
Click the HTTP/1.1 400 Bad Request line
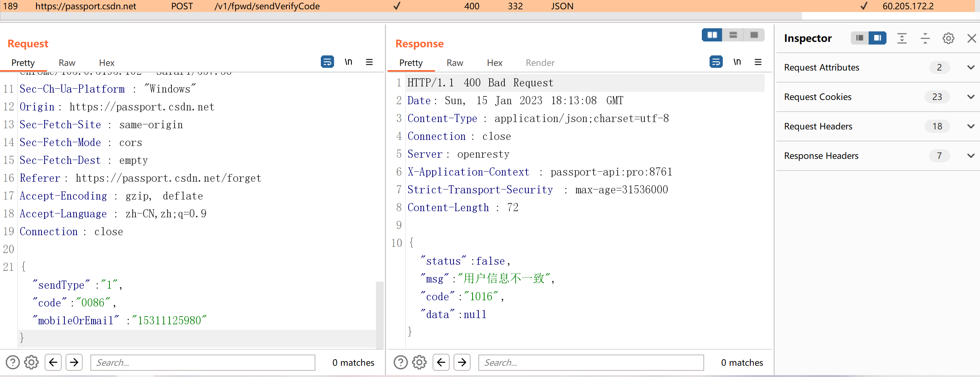480,83
